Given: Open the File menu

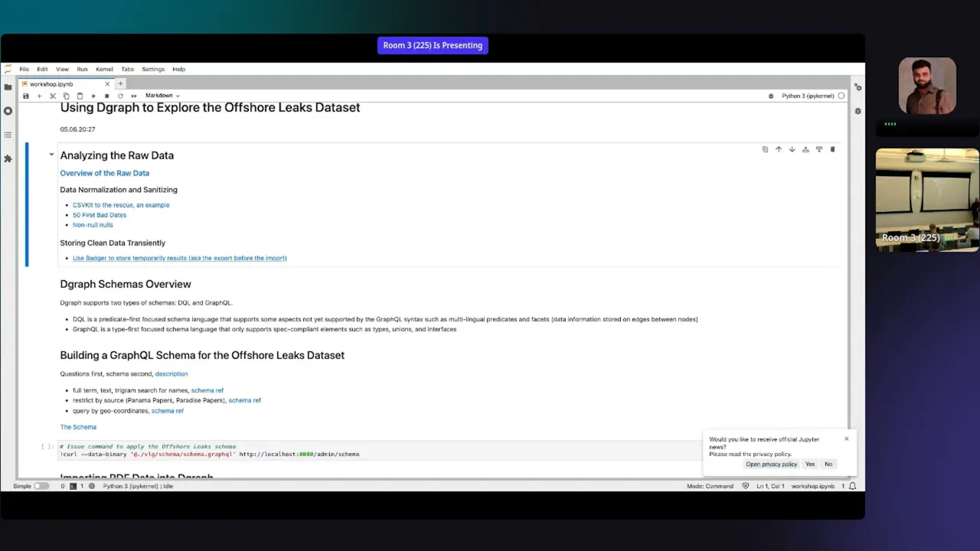Looking at the screenshot, I should pos(24,69).
